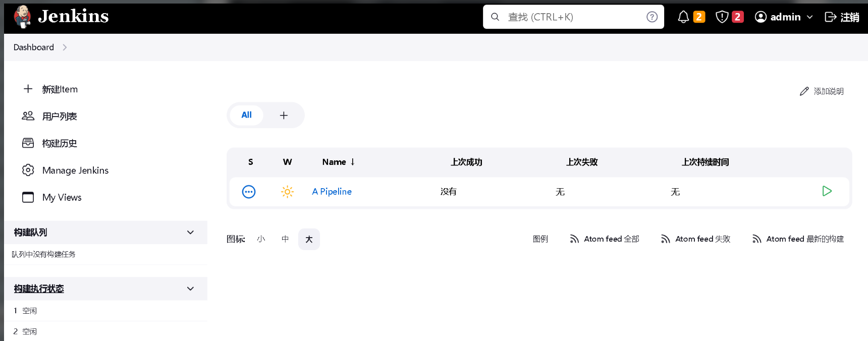Image resolution: width=868 pixels, height=341 pixels.
Task: Open My Views
Action: [62, 197]
